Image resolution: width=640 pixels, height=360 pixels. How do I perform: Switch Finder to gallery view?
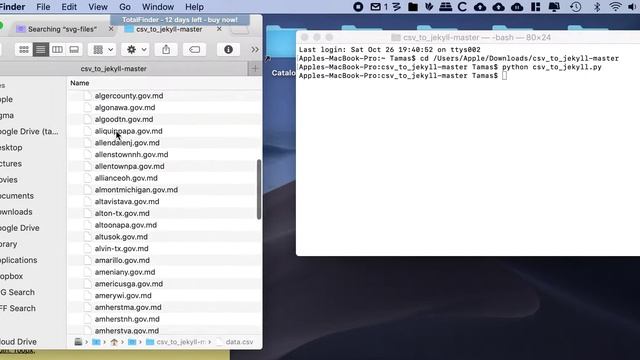click(74, 50)
